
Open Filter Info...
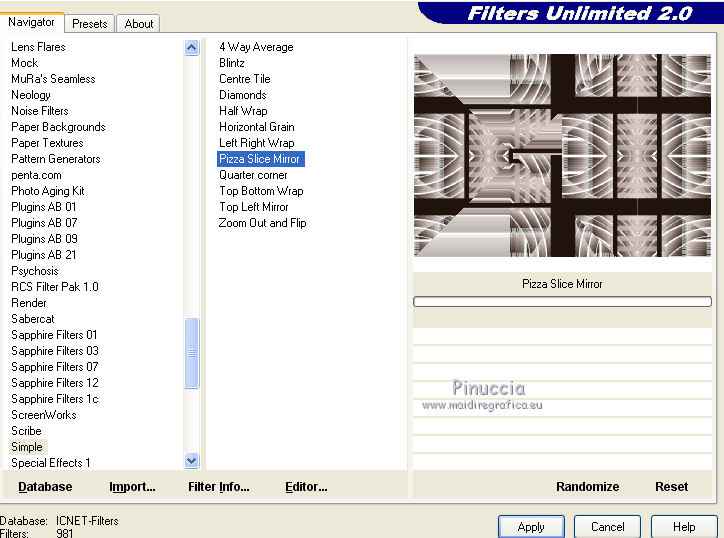(218, 487)
